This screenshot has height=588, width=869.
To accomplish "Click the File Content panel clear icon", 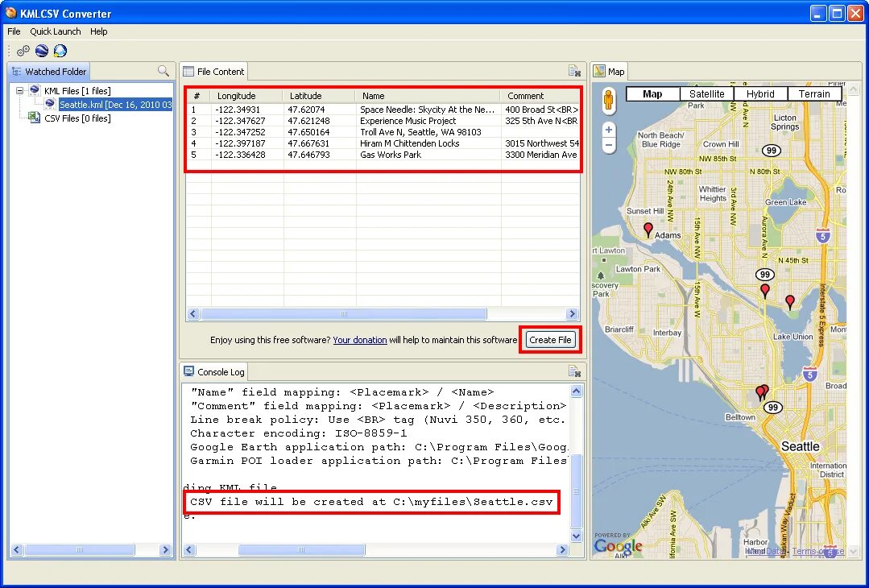I will click(574, 71).
